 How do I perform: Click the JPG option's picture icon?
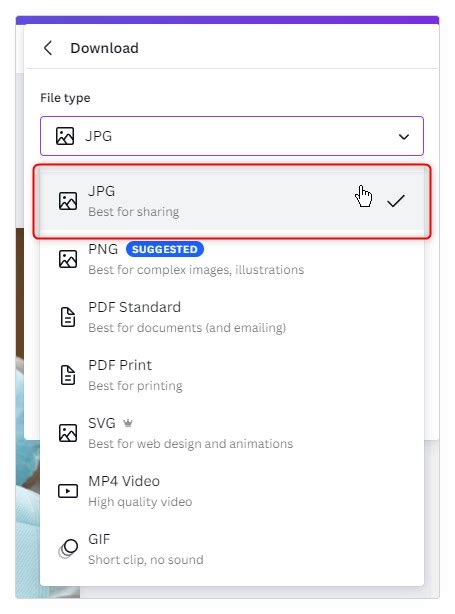68,201
